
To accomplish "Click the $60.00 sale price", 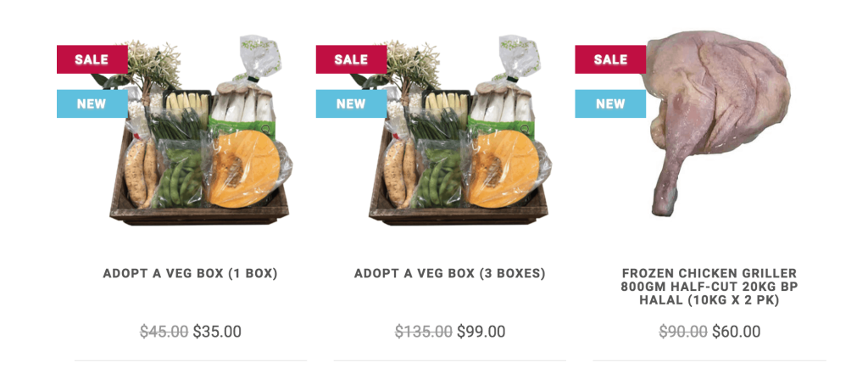I will coord(736,332).
